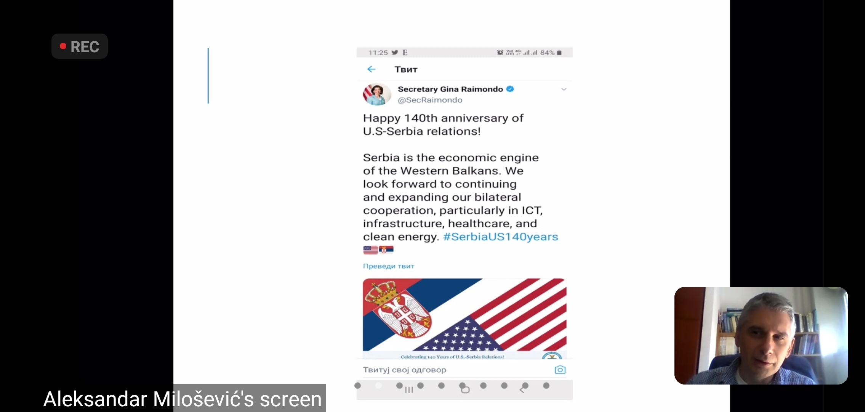Image resolution: width=868 pixels, height=412 pixels.
Task: Open the tweet options chevron menu
Action: (564, 89)
